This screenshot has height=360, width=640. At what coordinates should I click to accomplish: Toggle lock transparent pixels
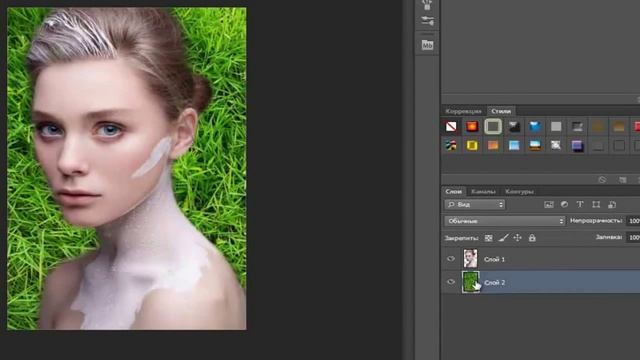click(x=488, y=238)
